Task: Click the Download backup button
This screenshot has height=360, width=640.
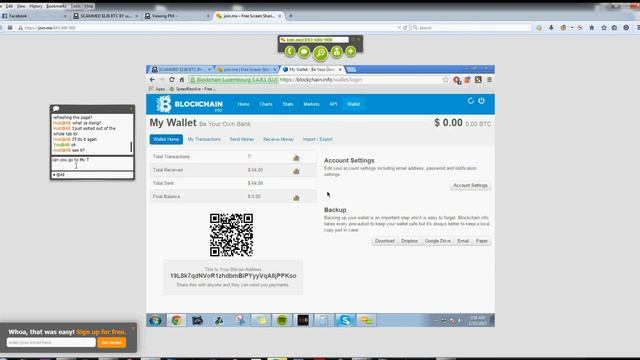Action: (384, 241)
